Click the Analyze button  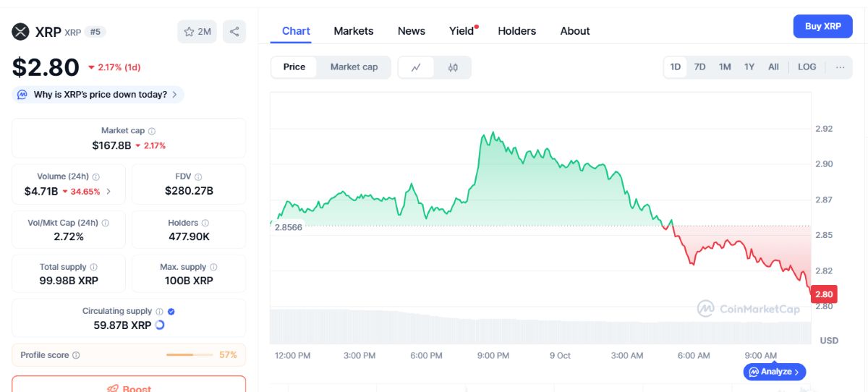775,372
